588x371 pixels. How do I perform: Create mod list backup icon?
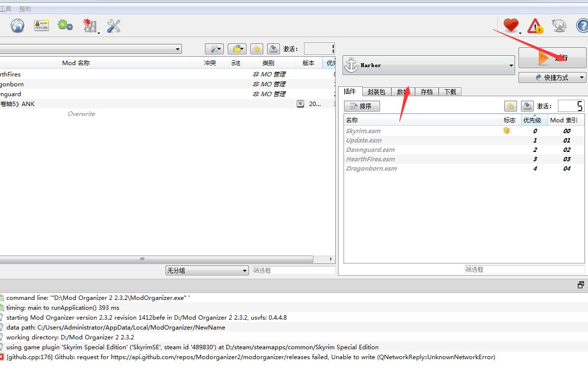coord(274,49)
